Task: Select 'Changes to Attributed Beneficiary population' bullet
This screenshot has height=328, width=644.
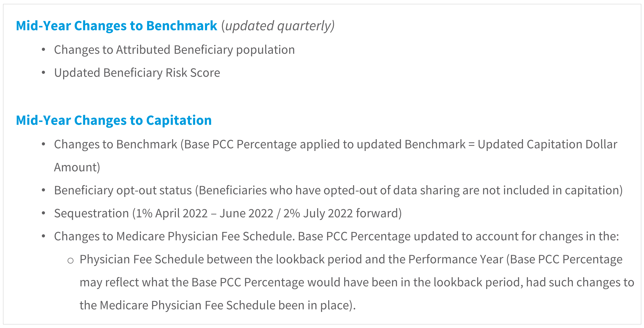Action: coord(174,50)
